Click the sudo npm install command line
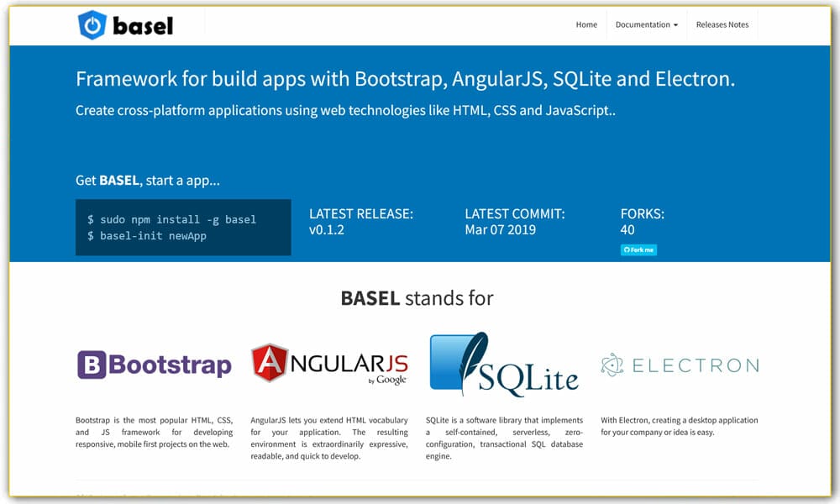 171,219
